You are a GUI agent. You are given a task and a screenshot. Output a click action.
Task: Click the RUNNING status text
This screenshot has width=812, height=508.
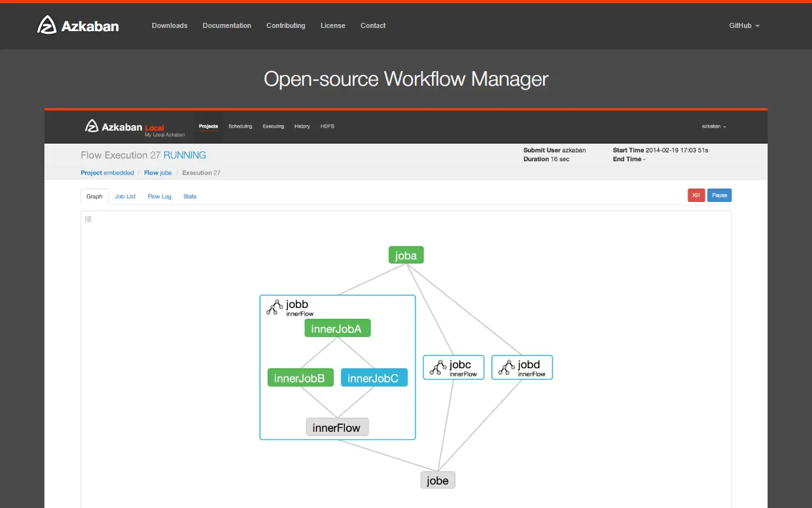185,155
